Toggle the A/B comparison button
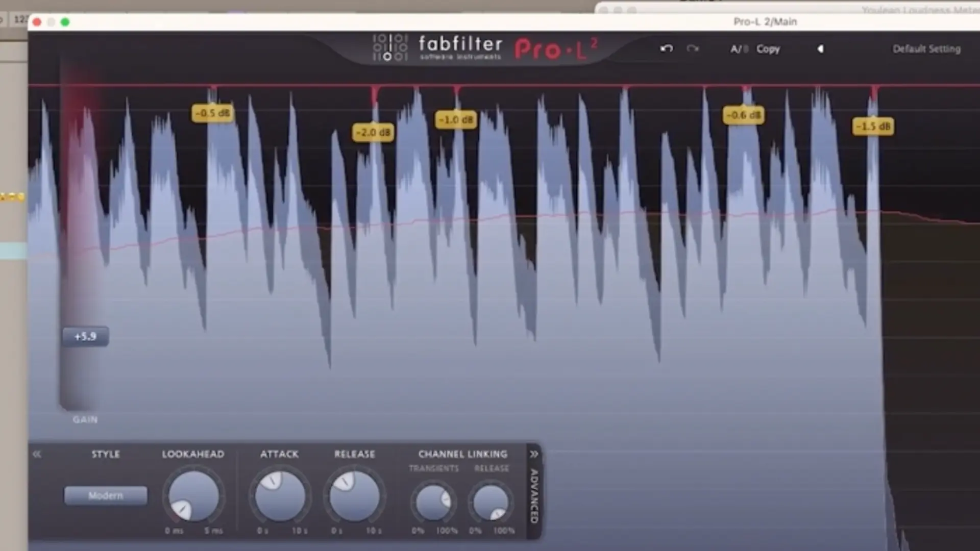This screenshot has height=551, width=980. pos(739,49)
